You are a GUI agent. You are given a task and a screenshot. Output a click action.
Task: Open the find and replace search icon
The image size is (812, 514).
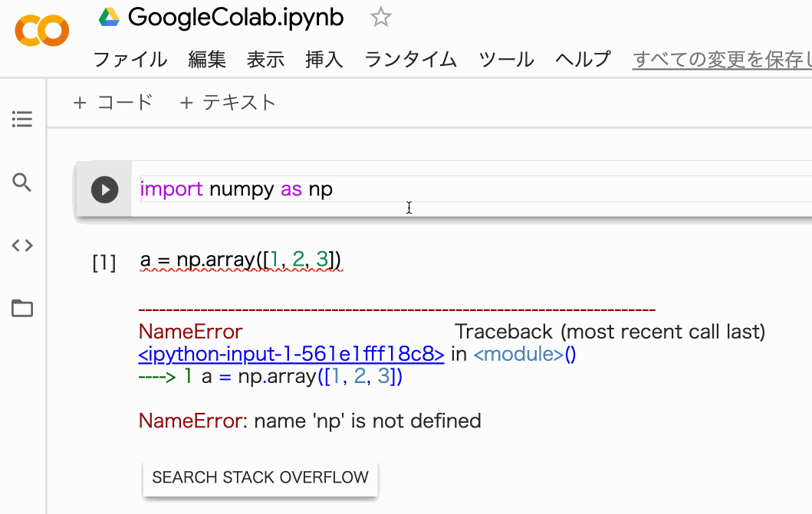click(x=22, y=182)
